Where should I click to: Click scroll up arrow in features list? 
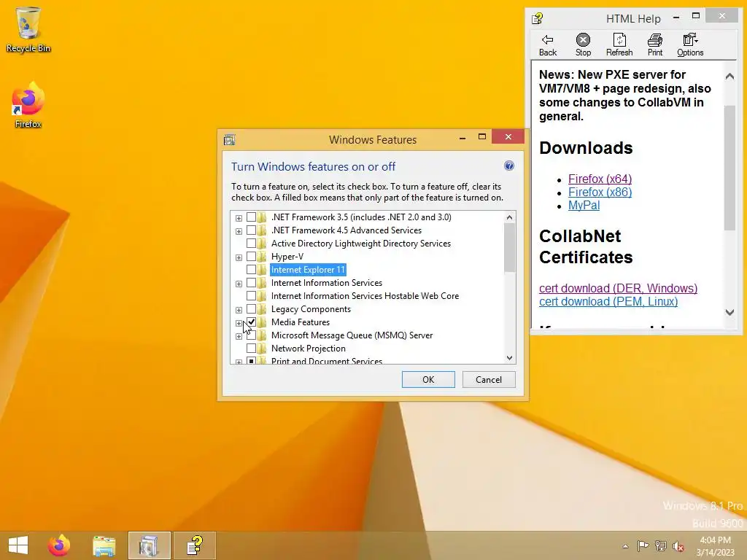click(x=509, y=217)
